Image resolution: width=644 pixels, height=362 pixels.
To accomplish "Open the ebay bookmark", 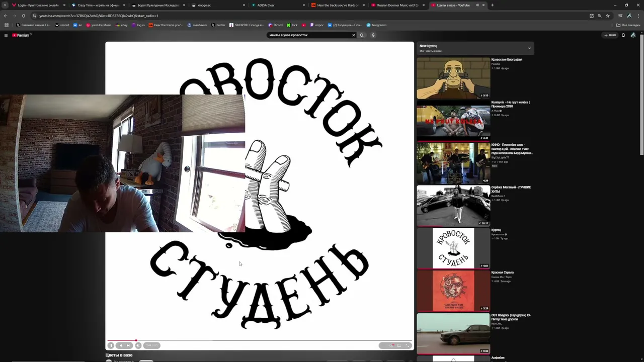I will (x=121, y=25).
